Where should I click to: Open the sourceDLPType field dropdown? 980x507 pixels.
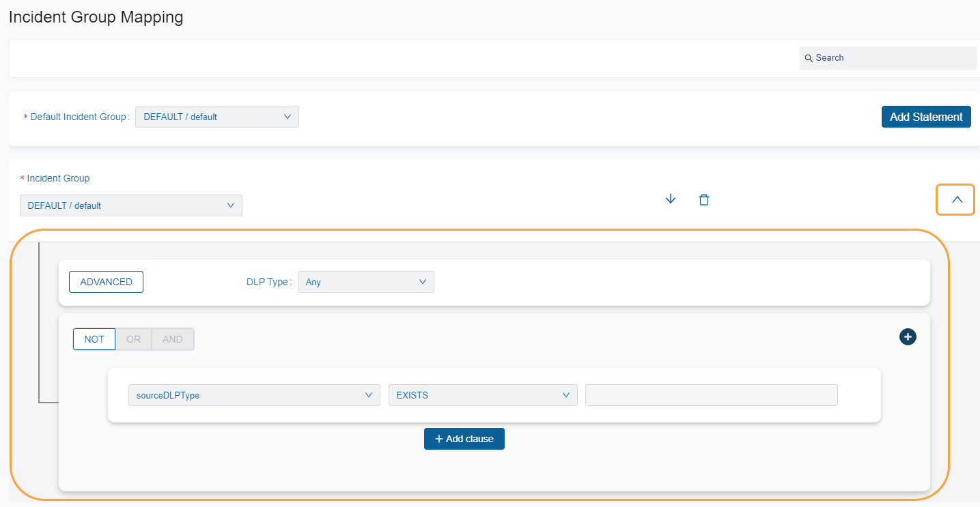click(254, 394)
